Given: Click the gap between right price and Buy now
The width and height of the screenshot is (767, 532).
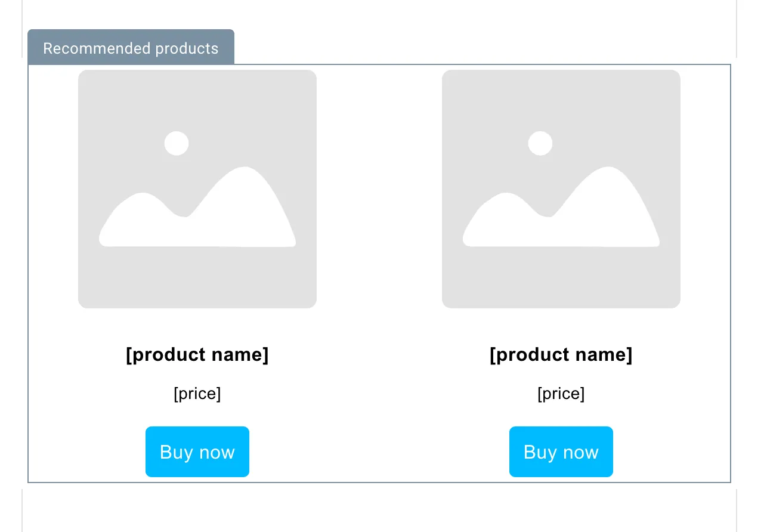Looking at the screenshot, I should click(x=561, y=415).
